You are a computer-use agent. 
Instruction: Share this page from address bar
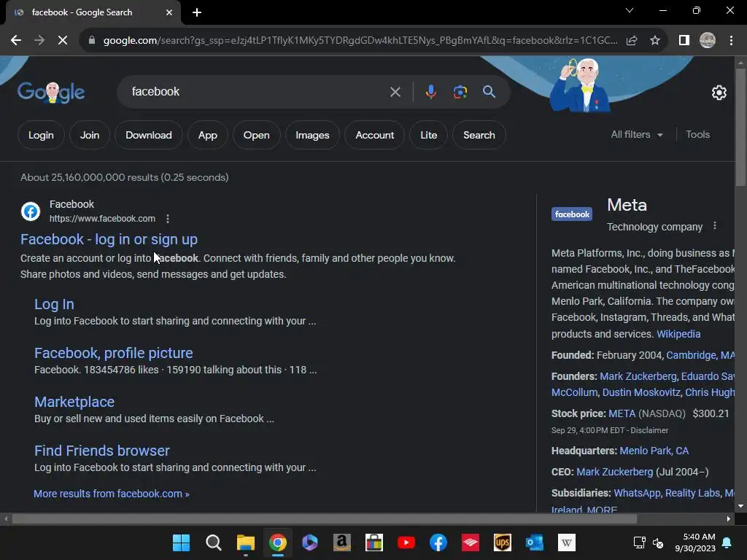pos(632,41)
